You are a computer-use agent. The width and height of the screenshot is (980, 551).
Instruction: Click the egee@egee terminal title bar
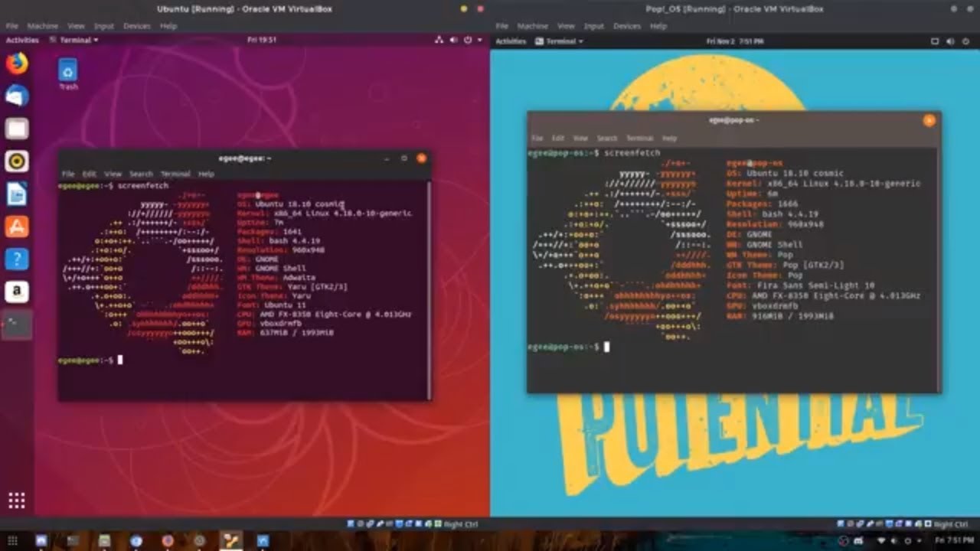(245, 158)
